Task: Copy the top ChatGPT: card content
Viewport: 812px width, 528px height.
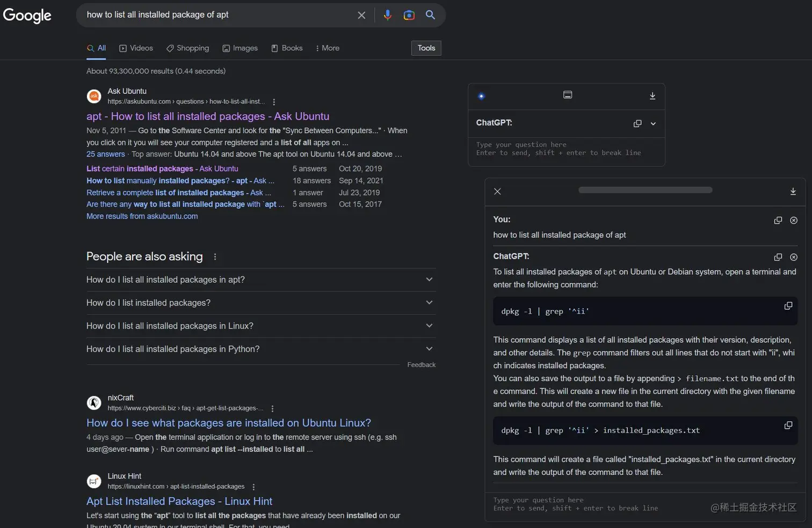Action: tap(637, 123)
